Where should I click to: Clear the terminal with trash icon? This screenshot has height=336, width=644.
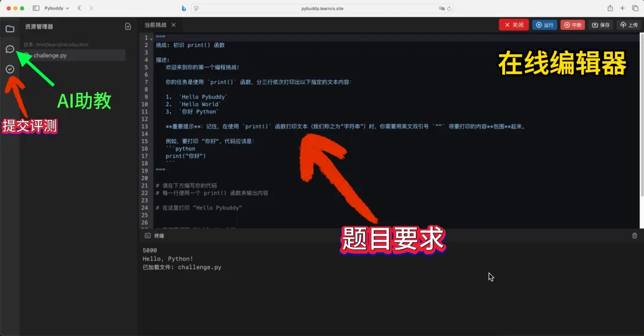coord(634,236)
